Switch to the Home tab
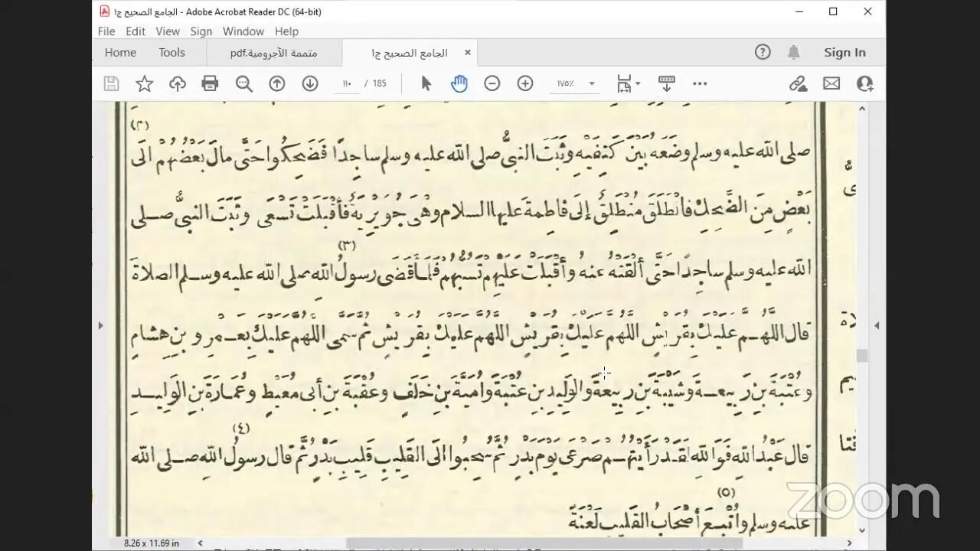This screenshot has height=551, width=980. point(120,52)
